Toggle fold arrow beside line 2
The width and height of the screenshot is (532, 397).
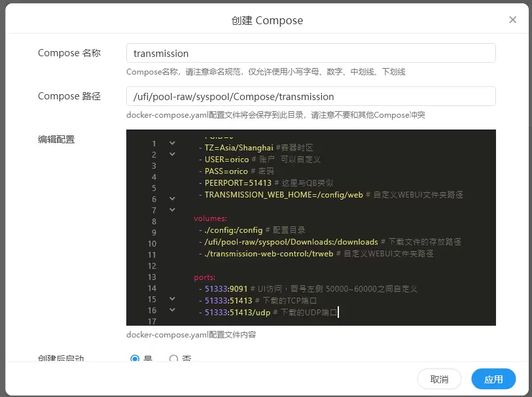click(172, 154)
